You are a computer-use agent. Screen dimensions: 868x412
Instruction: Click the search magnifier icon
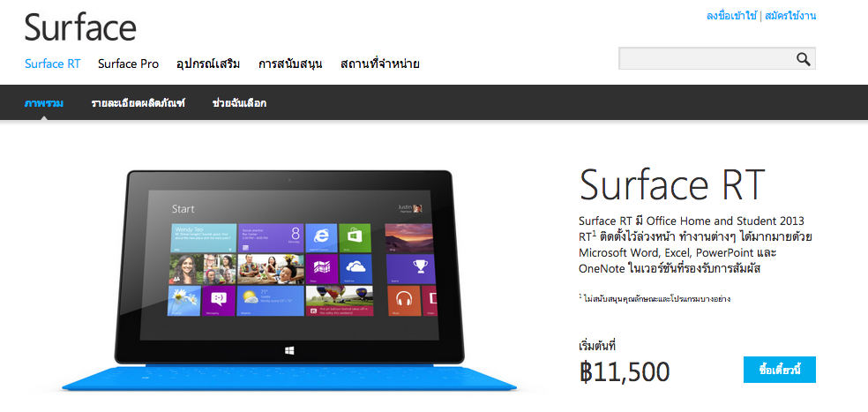click(x=804, y=59)
